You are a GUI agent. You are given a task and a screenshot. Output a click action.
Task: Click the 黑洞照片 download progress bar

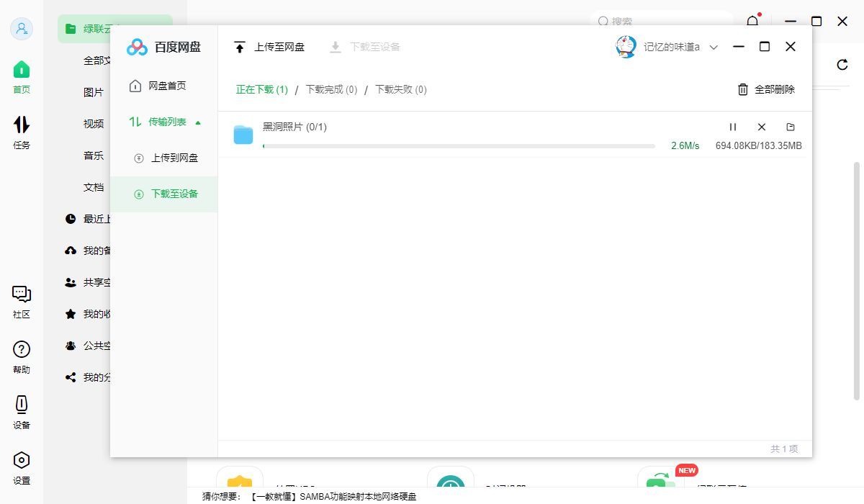click(459, 146)
